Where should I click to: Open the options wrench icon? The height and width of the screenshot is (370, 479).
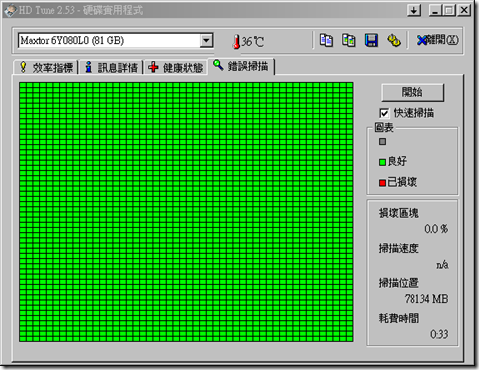(x=394, y=41)
